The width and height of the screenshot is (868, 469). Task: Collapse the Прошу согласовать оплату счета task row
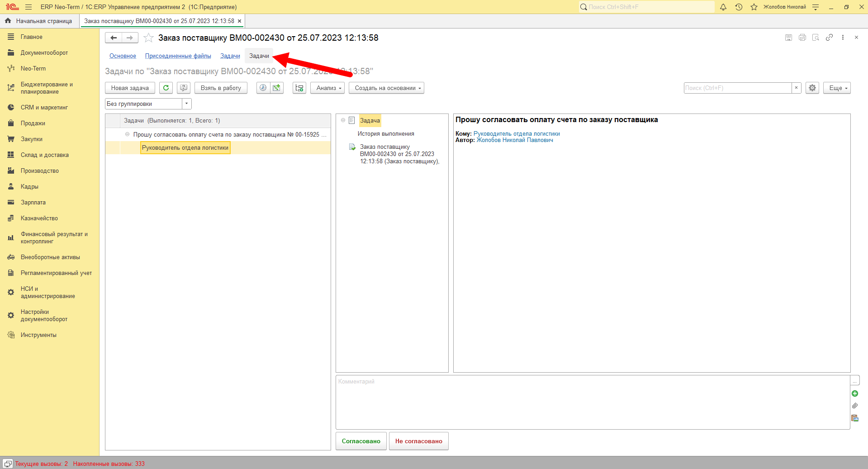click(127, 134)
